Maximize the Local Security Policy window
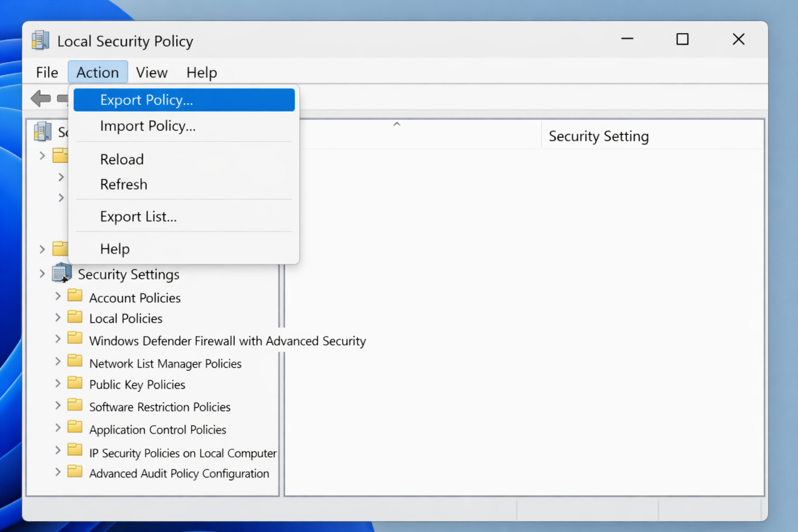Screen dimensions: 798x532 (x=683, y=39)
